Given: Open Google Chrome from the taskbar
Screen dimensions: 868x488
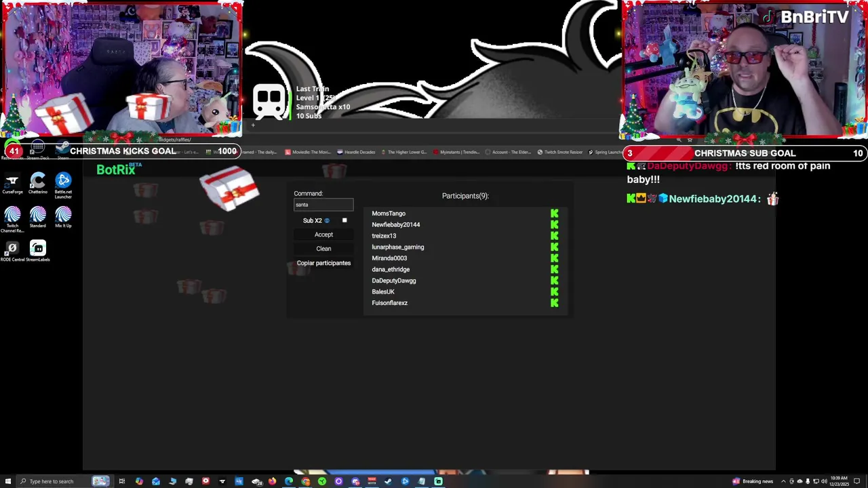Looking at the screenshot, I should 306,481.
